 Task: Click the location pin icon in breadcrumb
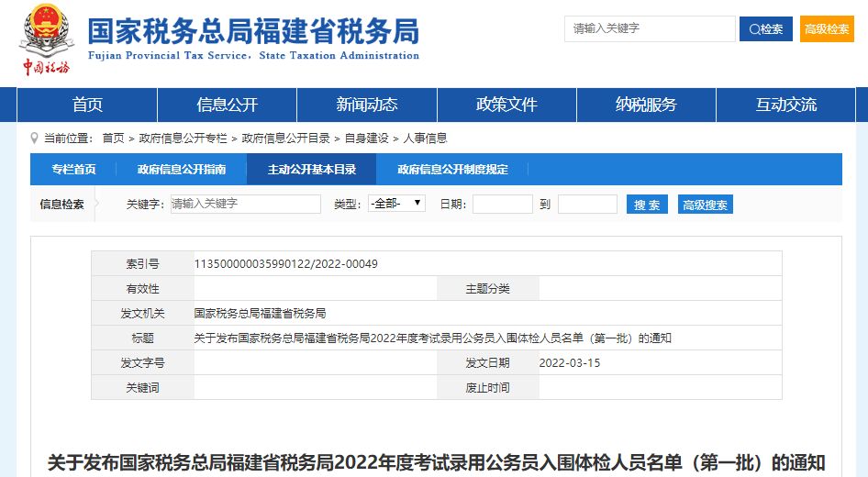[34, 139]
